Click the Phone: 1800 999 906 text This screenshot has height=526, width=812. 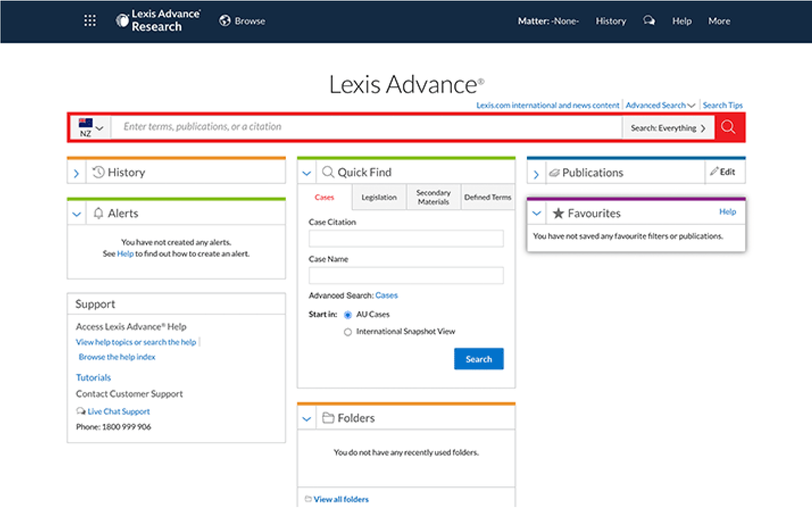(114, 427)
